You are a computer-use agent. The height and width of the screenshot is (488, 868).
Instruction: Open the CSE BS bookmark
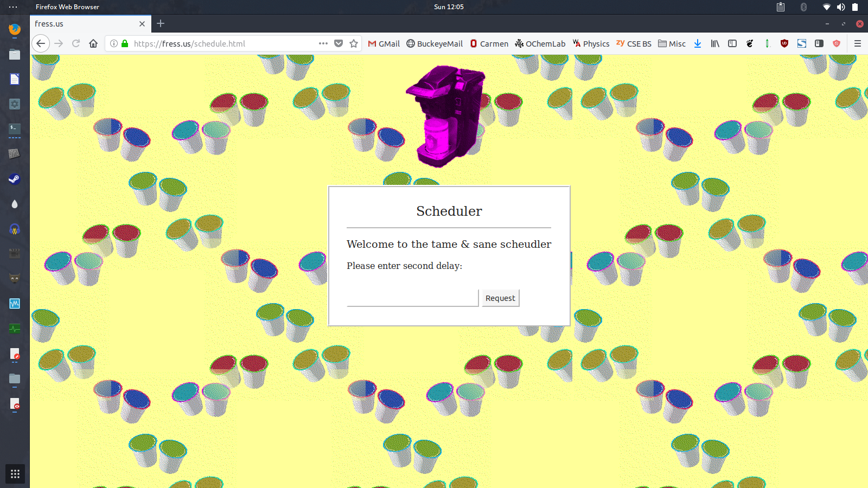(x=634, y=43)
